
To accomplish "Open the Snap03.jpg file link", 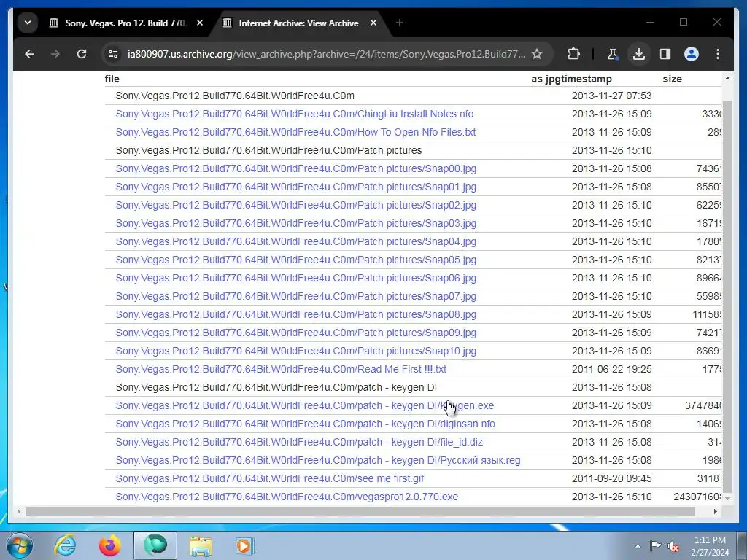I will tap(296, 223).
